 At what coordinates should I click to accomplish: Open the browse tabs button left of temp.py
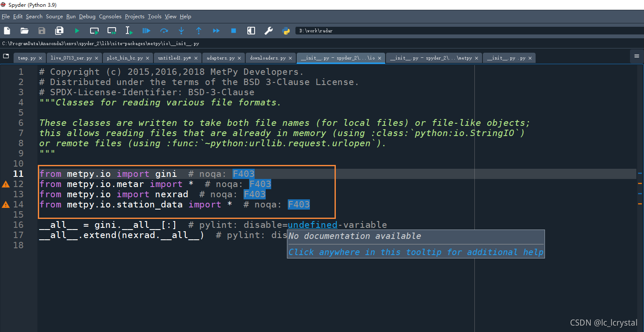6,56
